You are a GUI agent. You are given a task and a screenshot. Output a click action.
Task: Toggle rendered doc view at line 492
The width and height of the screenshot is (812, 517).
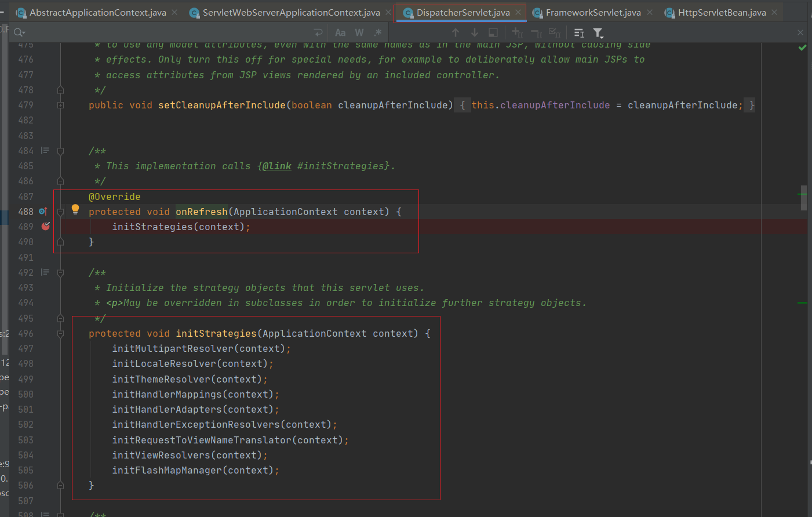45,272
